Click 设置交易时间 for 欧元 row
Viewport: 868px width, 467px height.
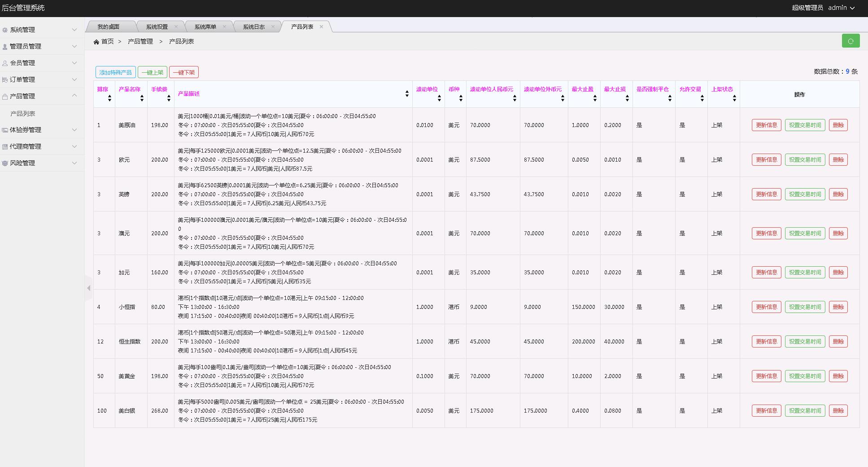805,160
